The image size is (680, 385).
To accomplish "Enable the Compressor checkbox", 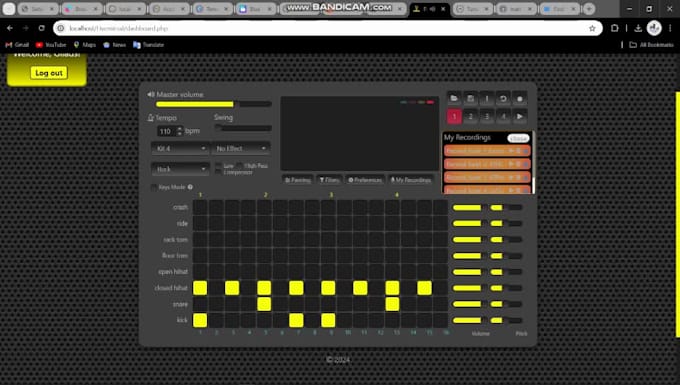I will tap(219, 172).
